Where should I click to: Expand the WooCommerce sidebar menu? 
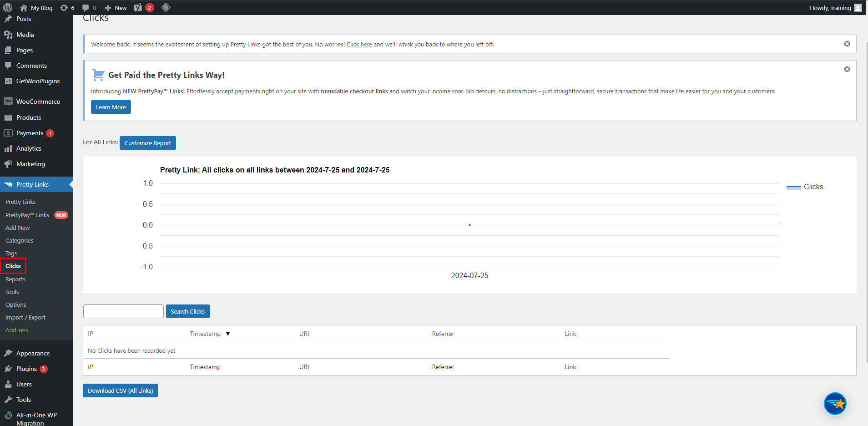pos(38,101)
